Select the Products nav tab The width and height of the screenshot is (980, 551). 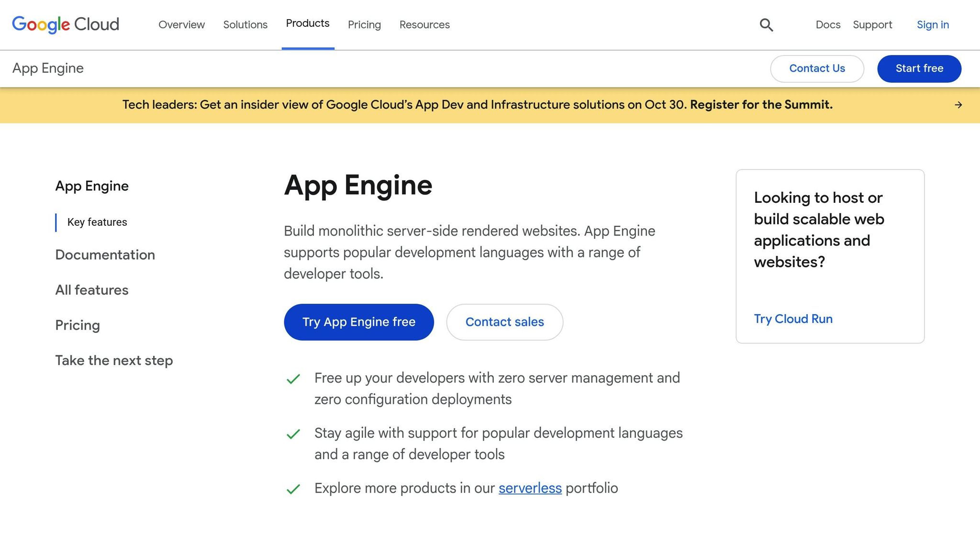[308, 23]
